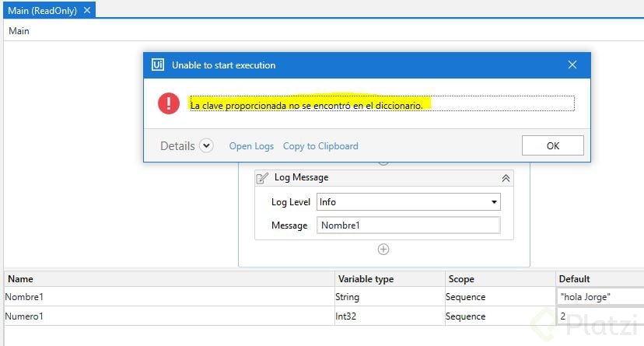Screen dimensions: 644x346
Task: Select the Numero1 variable name cell
Action: click(x=170, y=316)
